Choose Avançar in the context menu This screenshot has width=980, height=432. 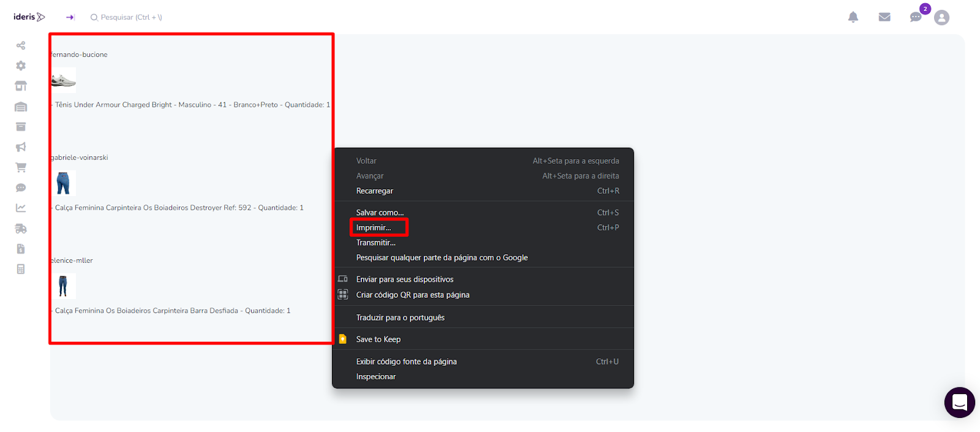click(483, 176)
